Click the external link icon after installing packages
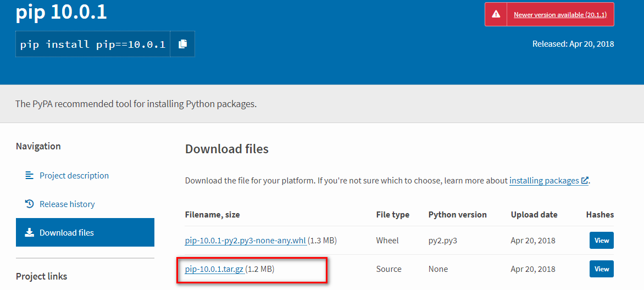 (x=585, y=181)
